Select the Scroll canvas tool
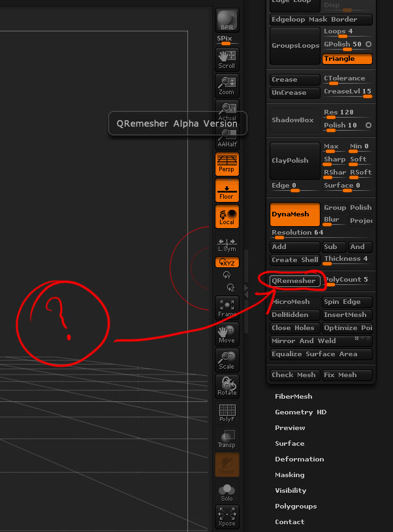 pos(227,59)
